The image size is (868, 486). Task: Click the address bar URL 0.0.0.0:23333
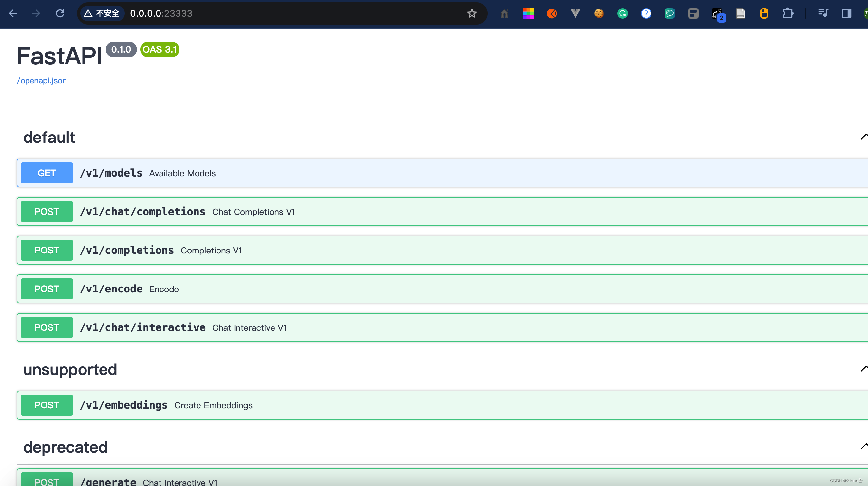click(161, 13)
